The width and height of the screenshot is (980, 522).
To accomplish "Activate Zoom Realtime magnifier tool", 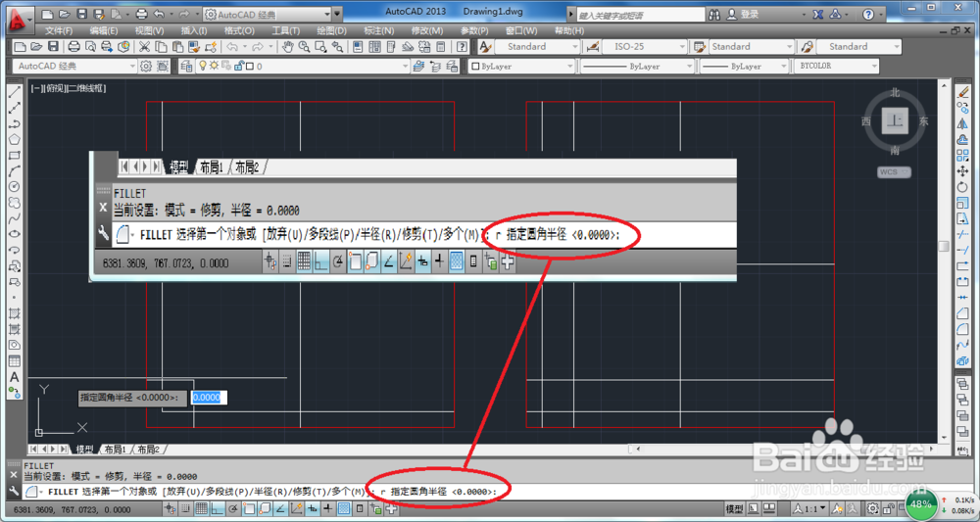I will (305, 46).
